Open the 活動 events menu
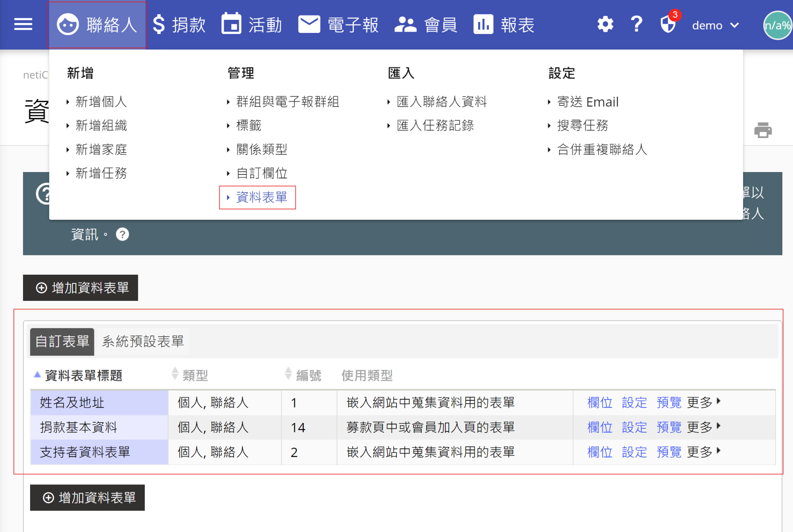This screenshot has height=532, width=793. tap(252, 25)
